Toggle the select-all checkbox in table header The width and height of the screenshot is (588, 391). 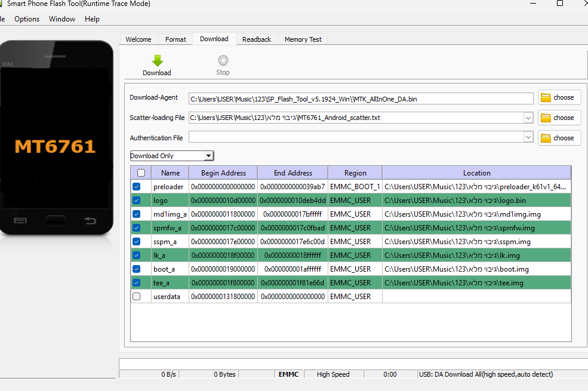point(141,173)
